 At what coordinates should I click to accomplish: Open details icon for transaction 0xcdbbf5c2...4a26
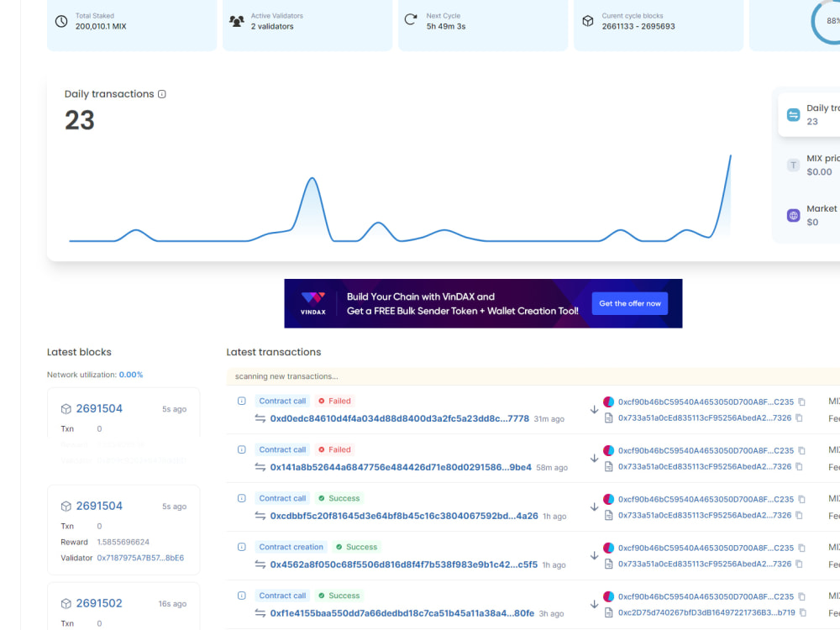[242, 498]
